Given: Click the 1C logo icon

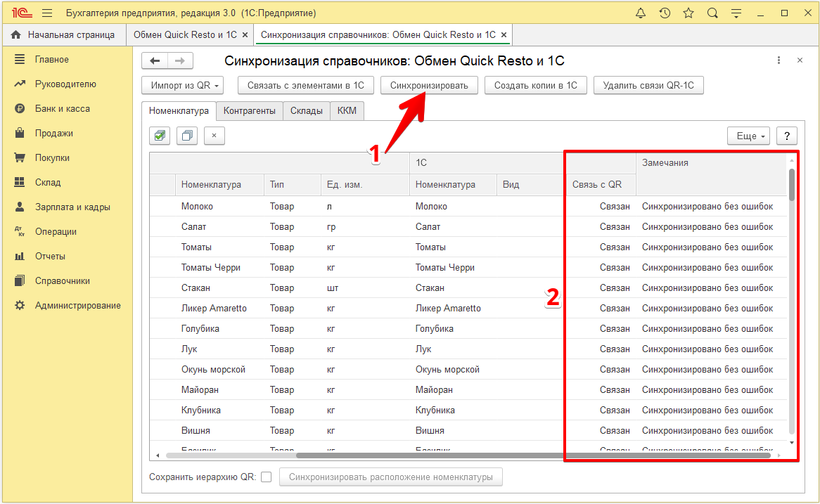Looking at the screenshot, I should pyautogui.click(x=21, y=13).
